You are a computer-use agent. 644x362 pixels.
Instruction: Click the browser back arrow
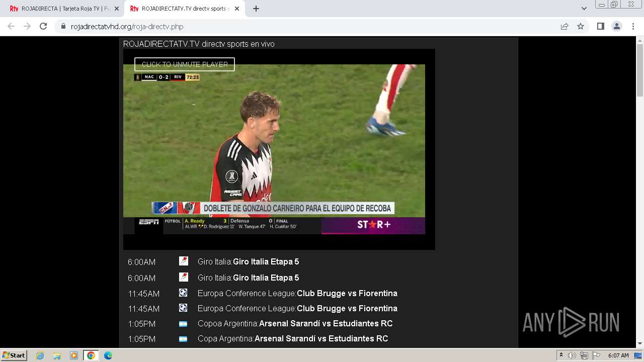click(x=11, y=26)
